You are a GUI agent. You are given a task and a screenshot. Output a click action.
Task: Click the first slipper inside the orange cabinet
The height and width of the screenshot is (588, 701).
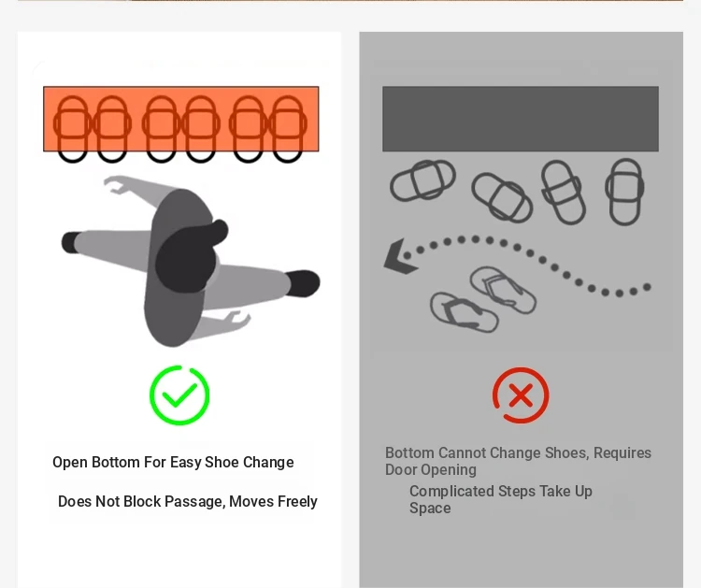[x=72, y=129]
